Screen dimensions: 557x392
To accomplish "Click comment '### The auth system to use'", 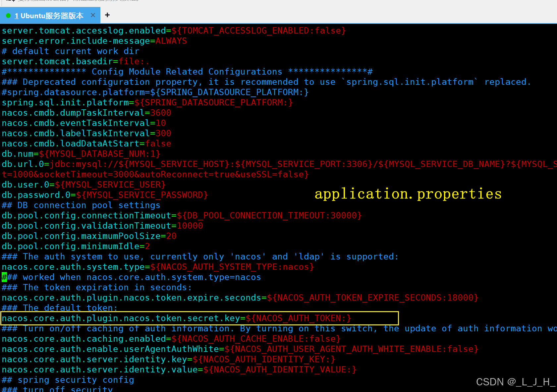I will (200, 256).
